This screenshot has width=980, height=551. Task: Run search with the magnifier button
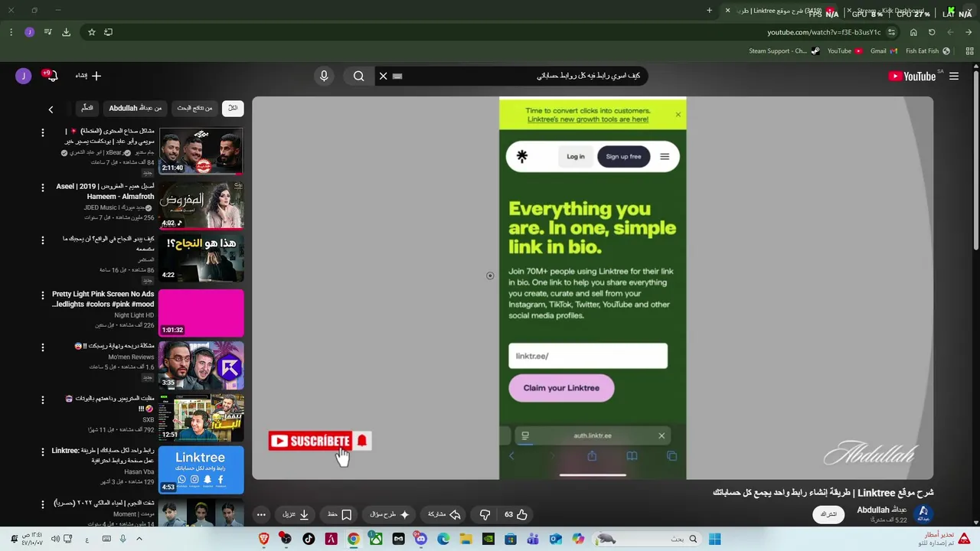(x=358, y=76)
